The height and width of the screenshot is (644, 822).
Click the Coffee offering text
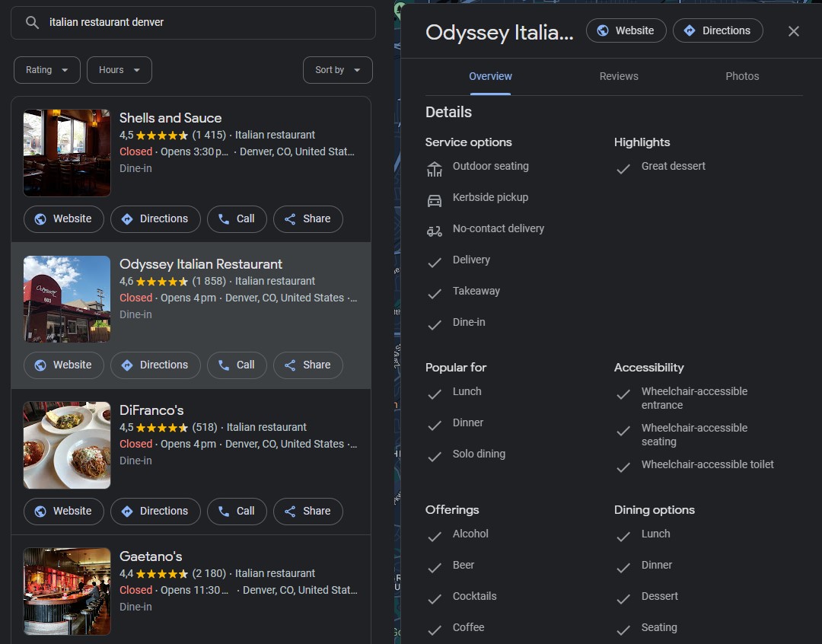pos(468,627)
